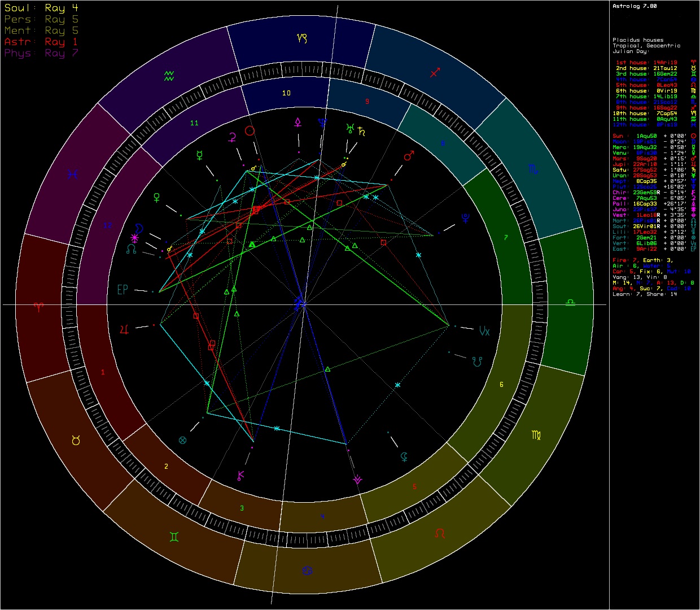The height and width of the screenshot is (610, 700).
Task: Click the 'Astr: Ray 1' text
Action: pos(41,42)
